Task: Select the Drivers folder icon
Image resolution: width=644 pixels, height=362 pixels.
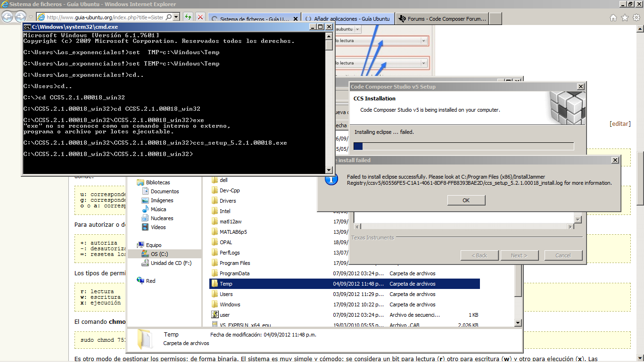Action: tap(215, 201)
